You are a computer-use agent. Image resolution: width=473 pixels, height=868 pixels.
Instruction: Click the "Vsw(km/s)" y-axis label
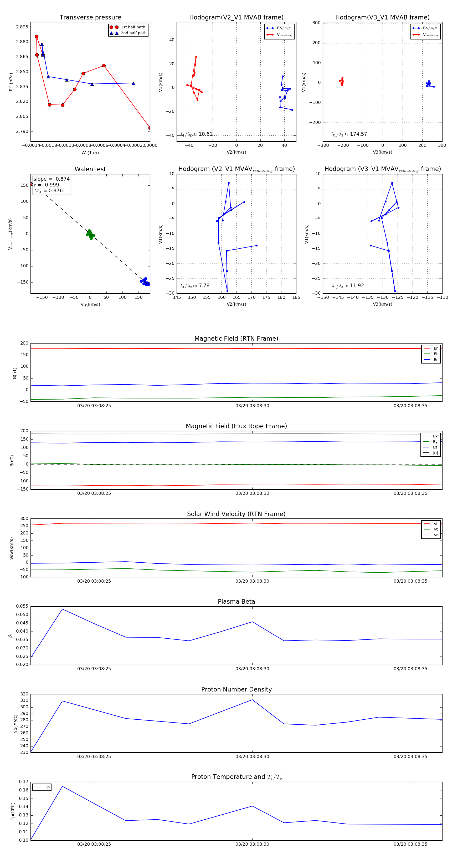click(12, 548)
